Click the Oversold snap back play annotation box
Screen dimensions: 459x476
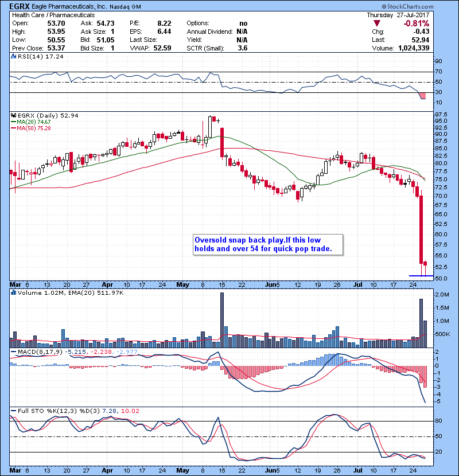[x=268, y=245]
